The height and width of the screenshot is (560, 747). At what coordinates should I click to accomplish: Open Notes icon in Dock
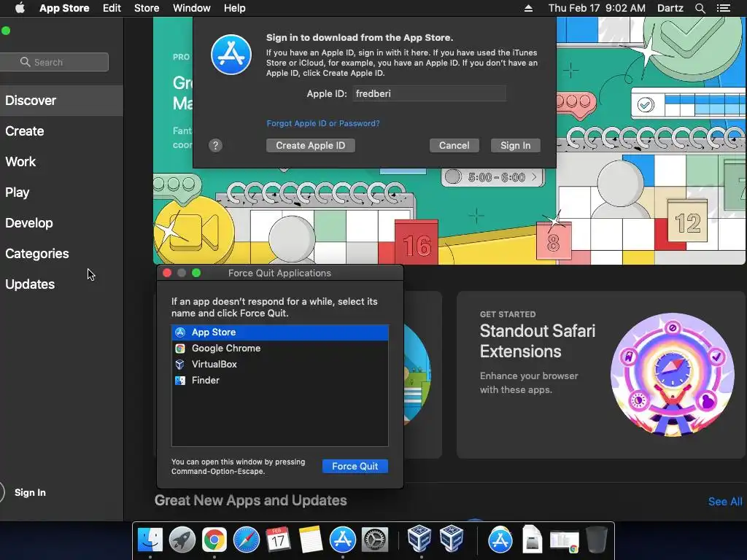(311, 540)
